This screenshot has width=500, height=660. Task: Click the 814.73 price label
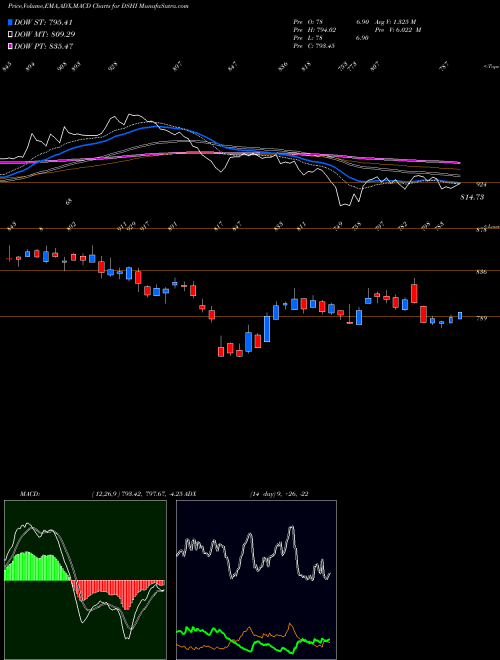click(x=472, y=197)
